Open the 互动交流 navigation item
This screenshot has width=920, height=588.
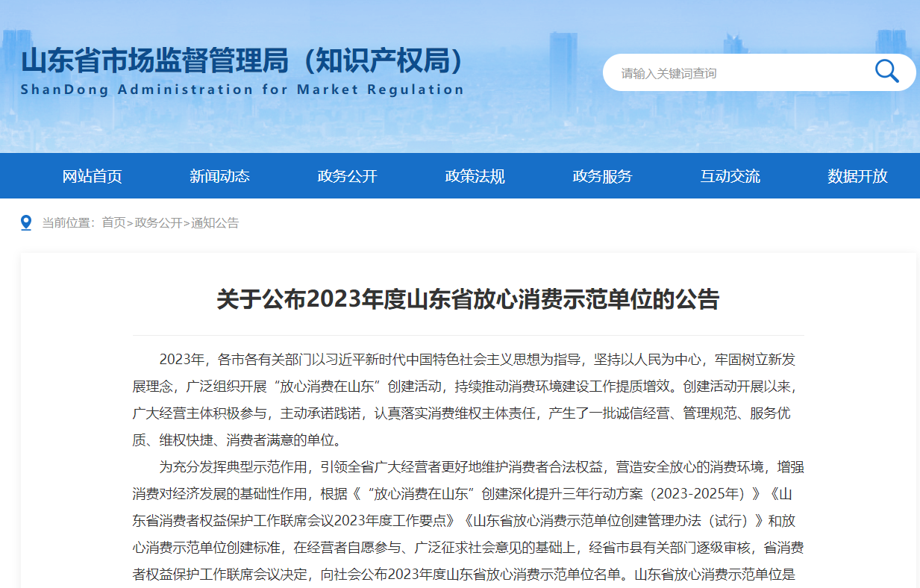[730, 176]
